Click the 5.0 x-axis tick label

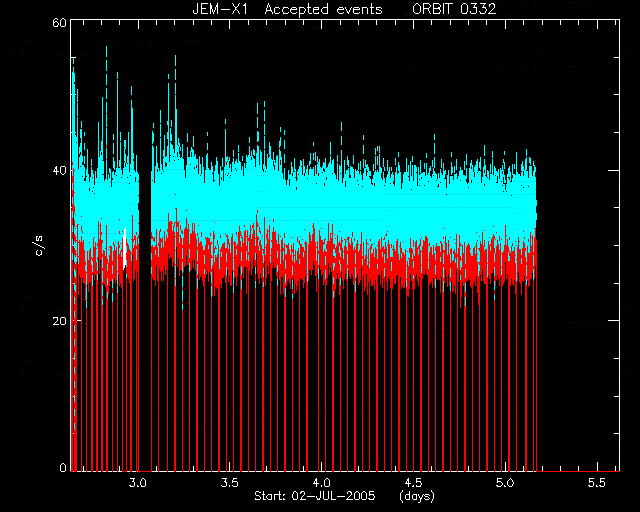[x=505, y=483]
